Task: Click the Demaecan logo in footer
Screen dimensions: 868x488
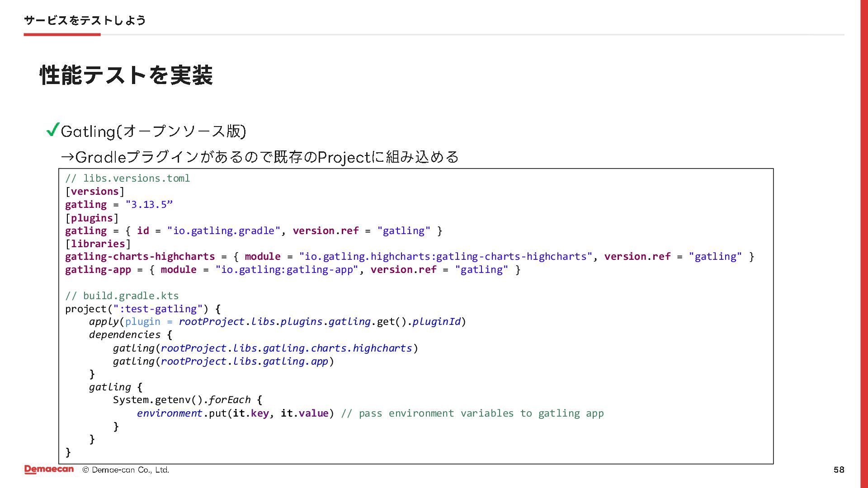Action: [x=49, y=469]
